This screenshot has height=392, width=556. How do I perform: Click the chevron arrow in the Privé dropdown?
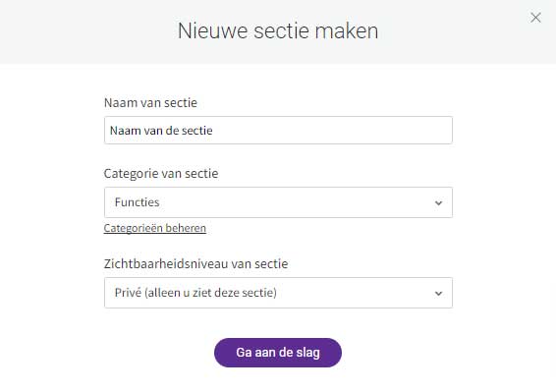[439, 294]
